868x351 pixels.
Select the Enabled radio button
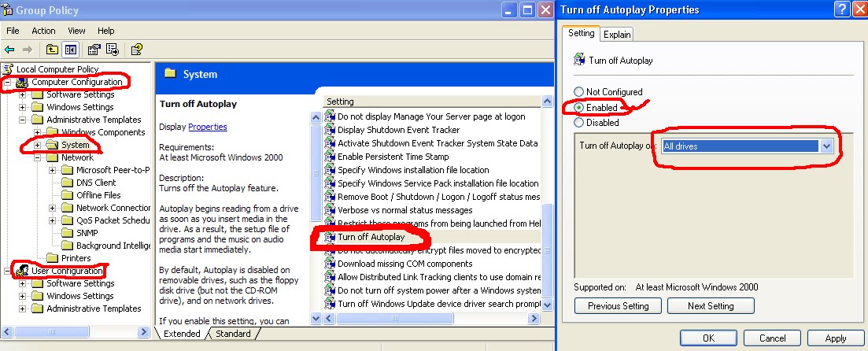[578, 107]
